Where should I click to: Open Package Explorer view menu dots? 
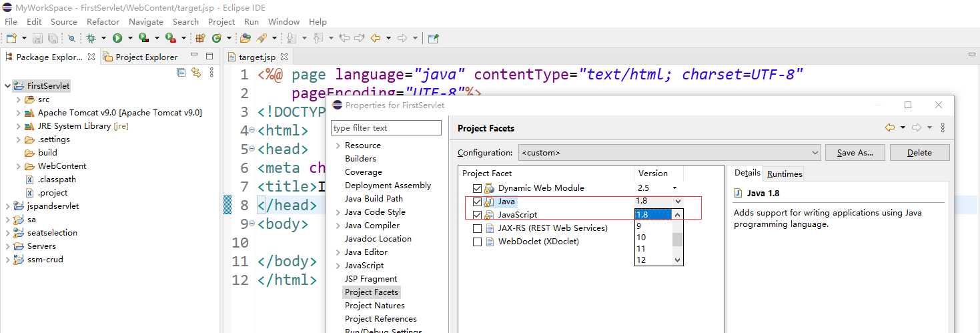212,72
